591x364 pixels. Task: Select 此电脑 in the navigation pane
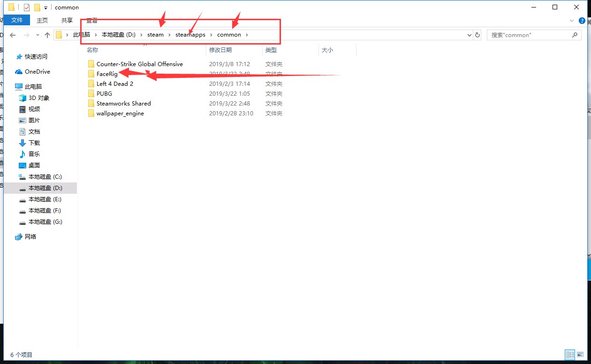click(32, 86)
